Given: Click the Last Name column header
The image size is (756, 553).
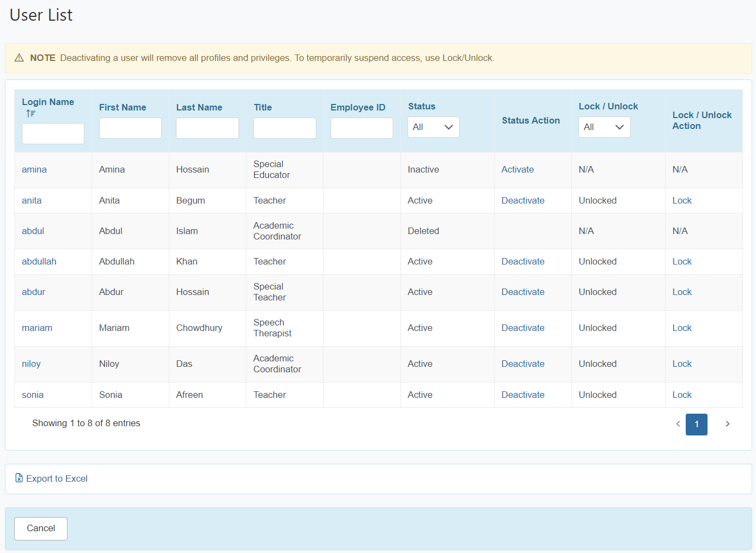Looking at the screenshot, I should coord(199,107).
